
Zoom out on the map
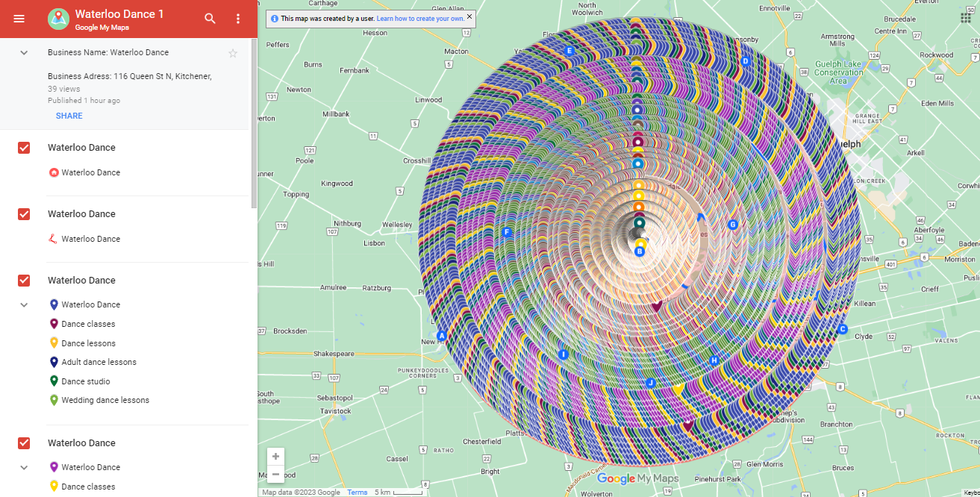pos(276,474)
